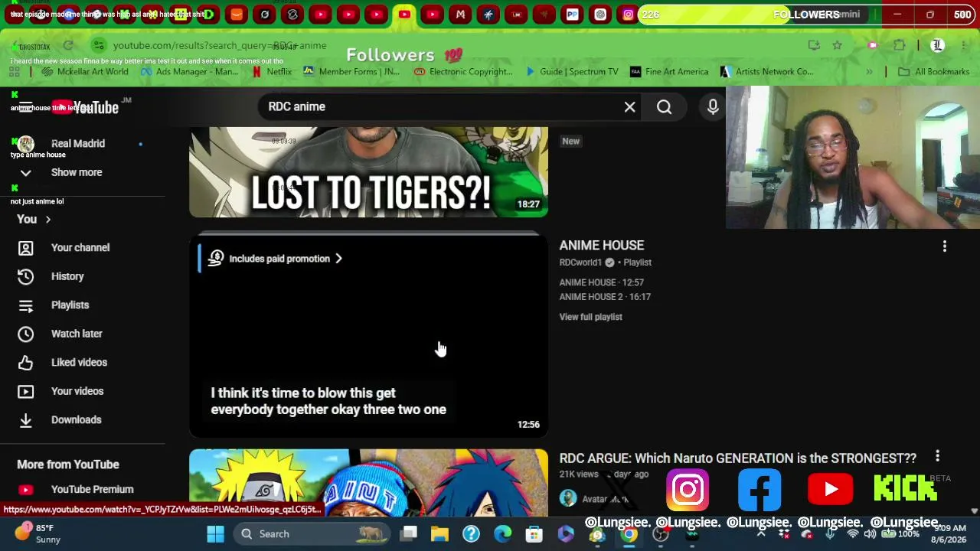Open the Chrome apps grid shortcut

click(x=14, y=72)
